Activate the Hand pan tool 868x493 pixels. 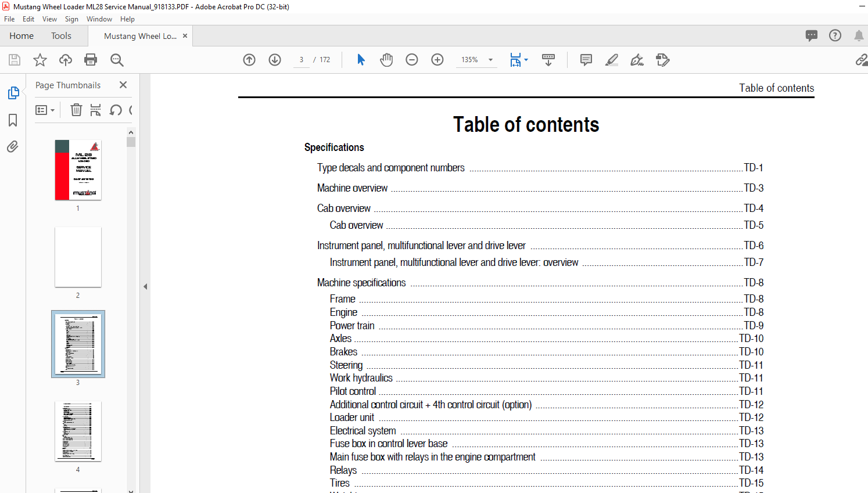[x=386, y=60]
